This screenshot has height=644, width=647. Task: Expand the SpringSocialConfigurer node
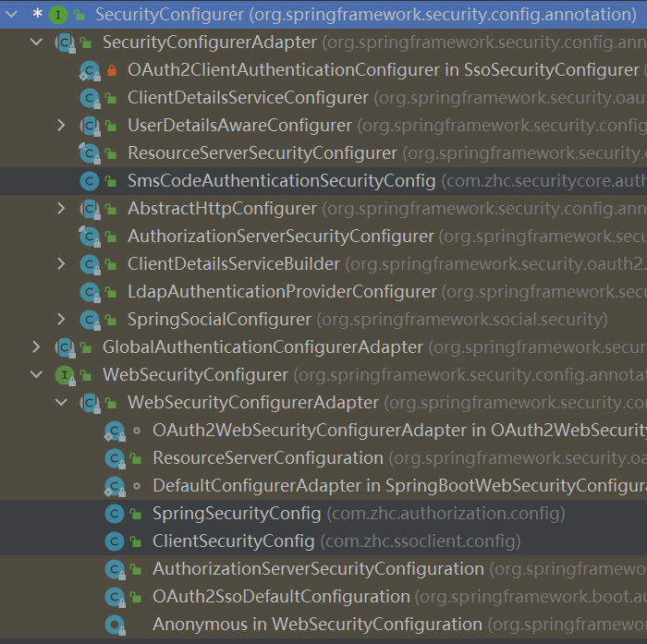click(x=61, y=320)
